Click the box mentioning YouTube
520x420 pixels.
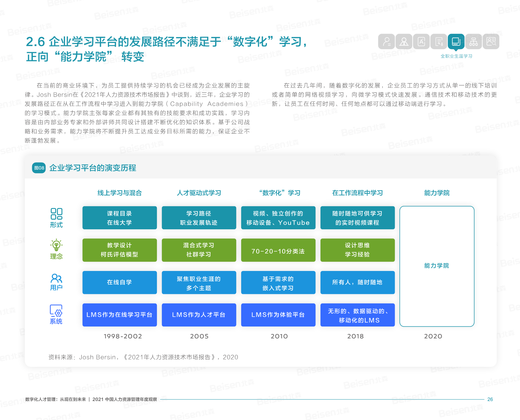[278, 218]
